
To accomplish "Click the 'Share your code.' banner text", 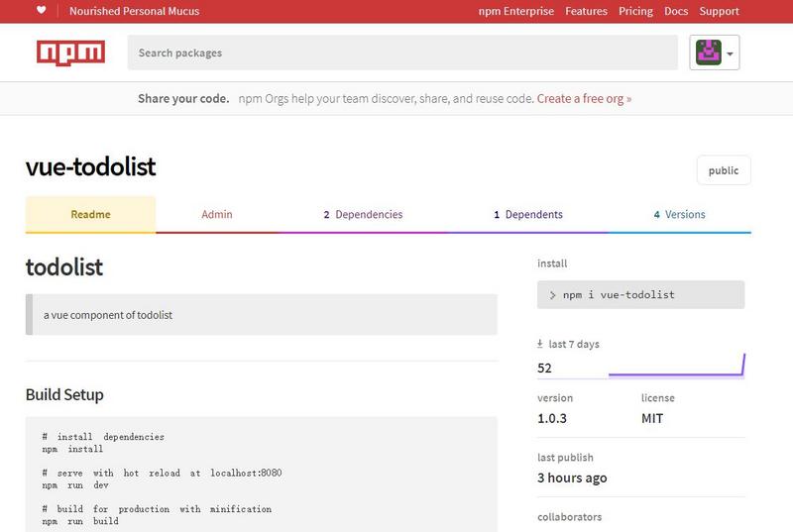I will click(183, 98).
